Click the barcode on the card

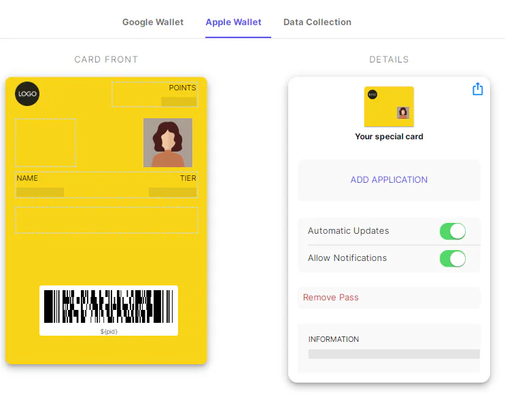109,307
